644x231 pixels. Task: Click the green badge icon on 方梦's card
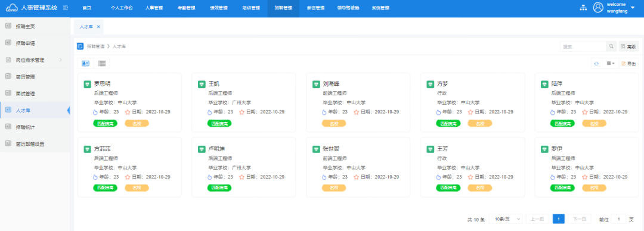(x=431, y=84)
